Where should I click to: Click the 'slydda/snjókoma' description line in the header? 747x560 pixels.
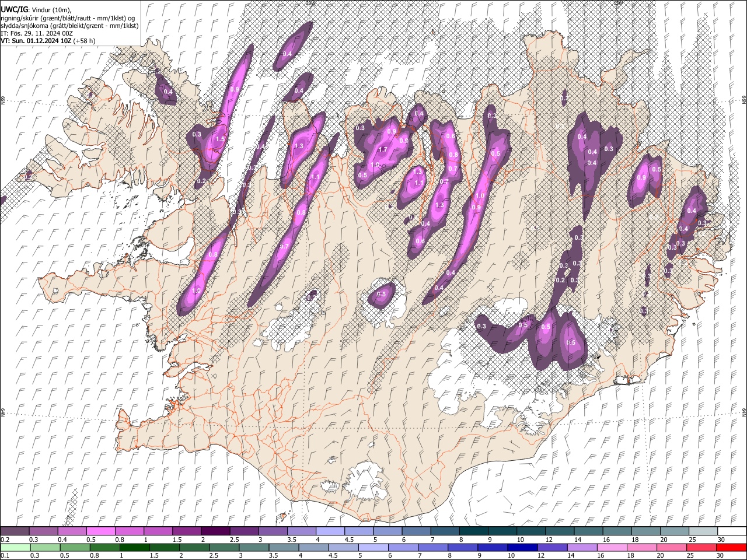tap(69, 26)
